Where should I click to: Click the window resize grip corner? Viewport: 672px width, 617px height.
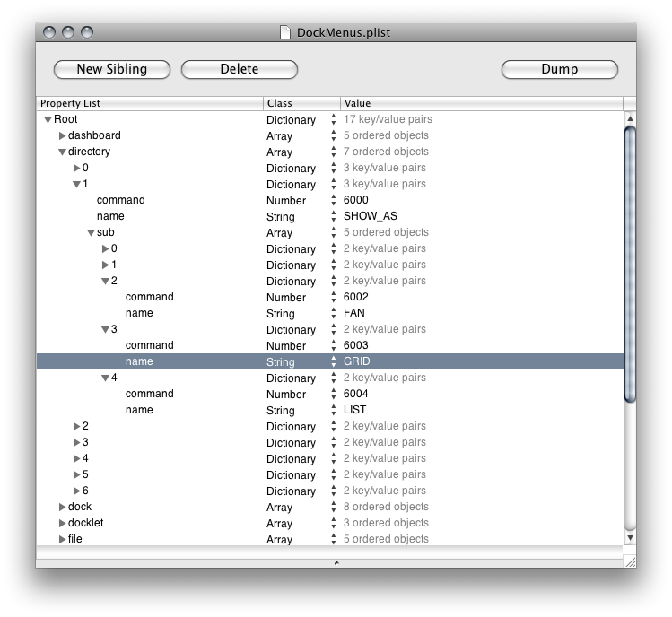point(630,561)
